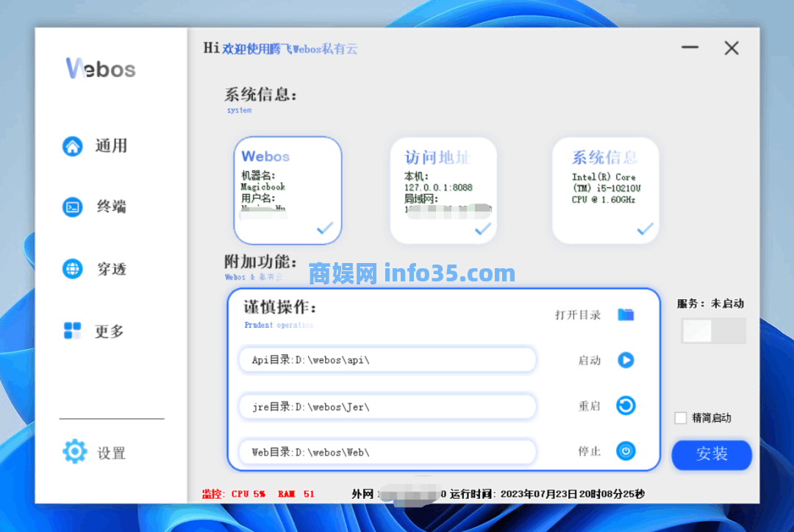Toggle the 服务 service switch
This screenshot has height=532, width=794.
[x=713, y=331]
